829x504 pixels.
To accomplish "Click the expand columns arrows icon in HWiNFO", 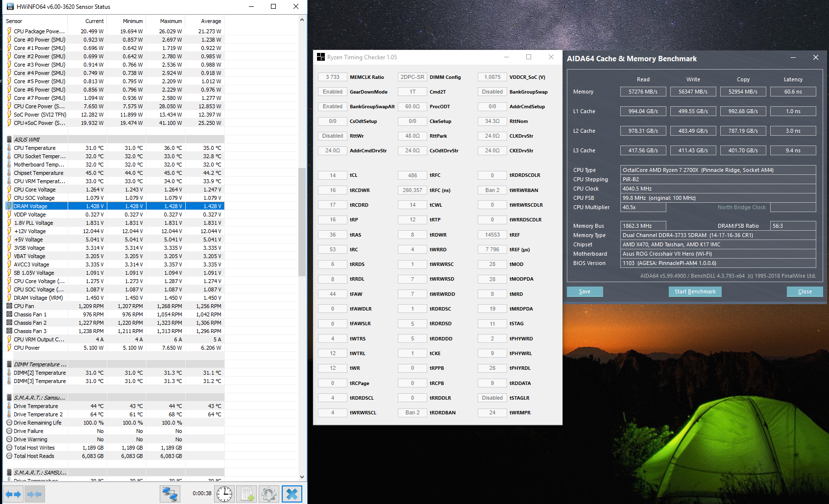I will pyautogui.click(x=14, y=494).
